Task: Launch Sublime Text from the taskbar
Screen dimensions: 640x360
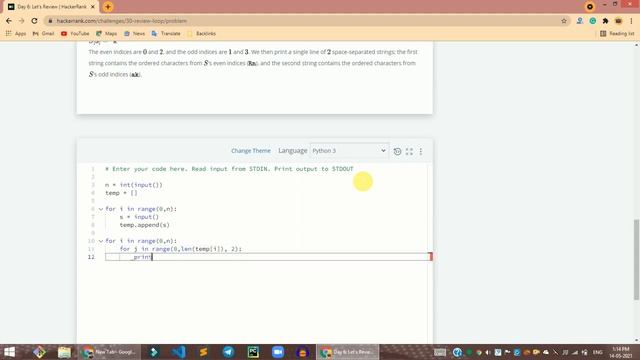Action: (203, 352)
